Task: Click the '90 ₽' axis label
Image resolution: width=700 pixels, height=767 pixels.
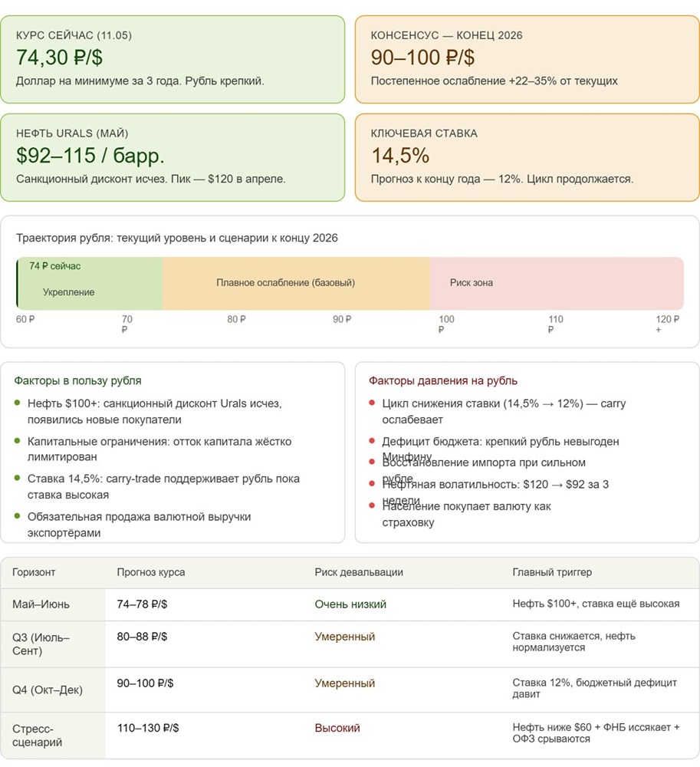Action: point(342,319)
